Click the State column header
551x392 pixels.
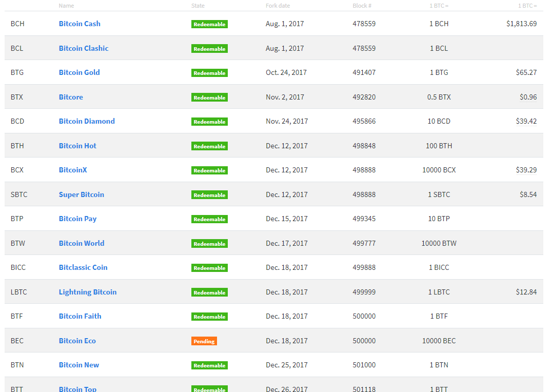coord(198,6)
